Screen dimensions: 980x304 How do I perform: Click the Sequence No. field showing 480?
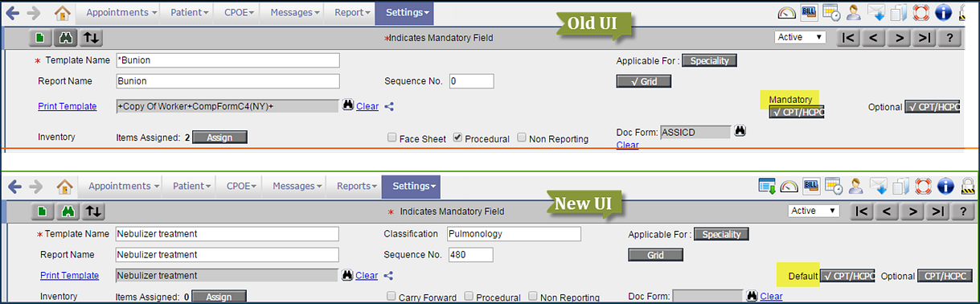[470, 255]
